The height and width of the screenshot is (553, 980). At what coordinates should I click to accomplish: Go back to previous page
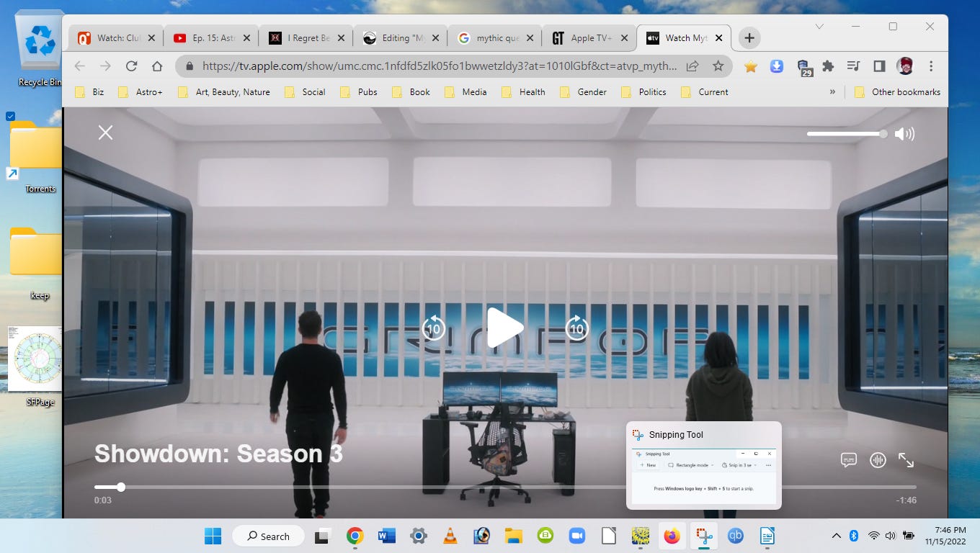point(79,66)
